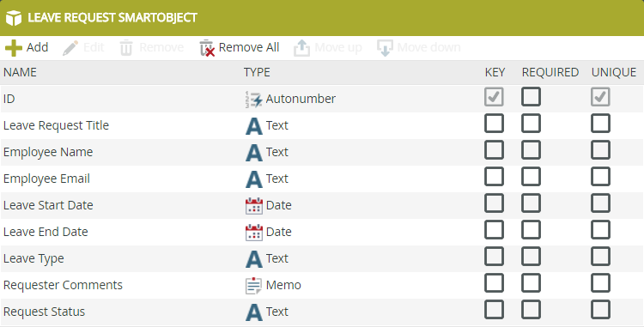The height and width of the screenshot is (327, 644).
Task: Click Text type icon for Leave Request Title
Action: click(x=254, y=126)
